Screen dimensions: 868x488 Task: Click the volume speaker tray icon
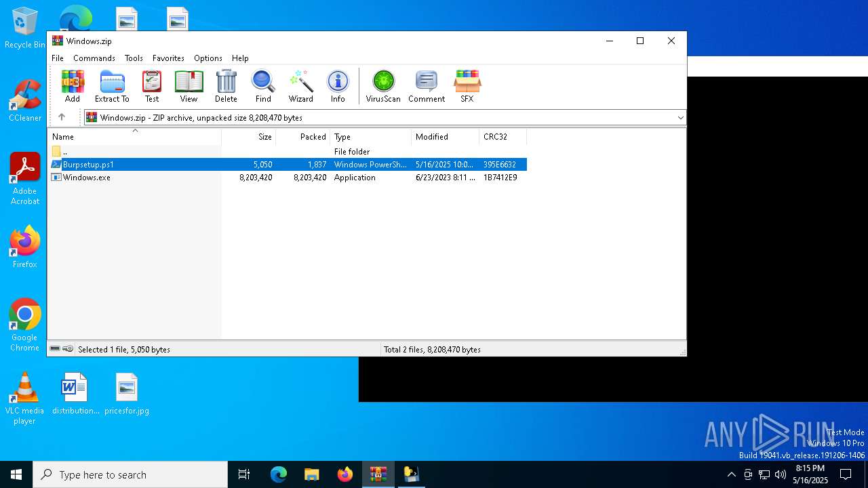[780, 474]
